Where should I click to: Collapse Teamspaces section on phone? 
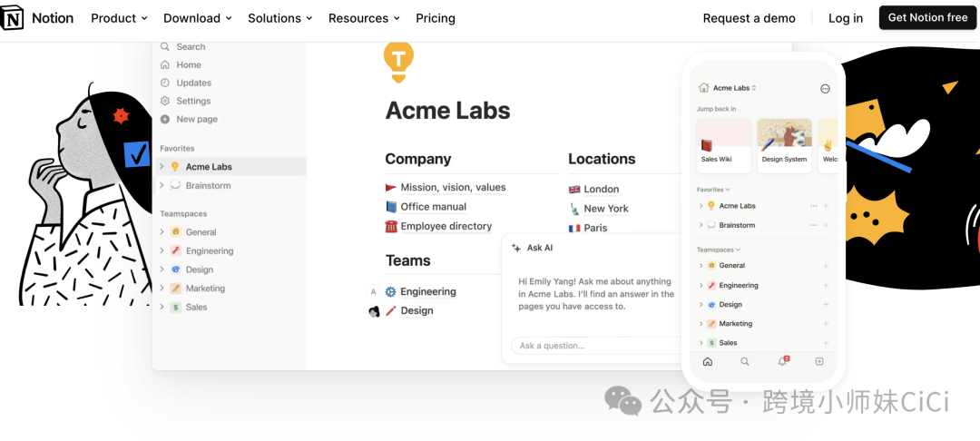tap(719, 250)
